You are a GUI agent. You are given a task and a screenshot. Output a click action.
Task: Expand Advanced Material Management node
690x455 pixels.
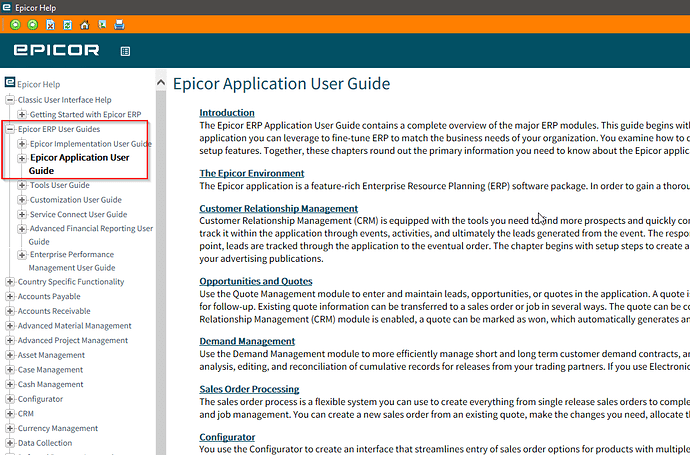click(x=10, y=326)
